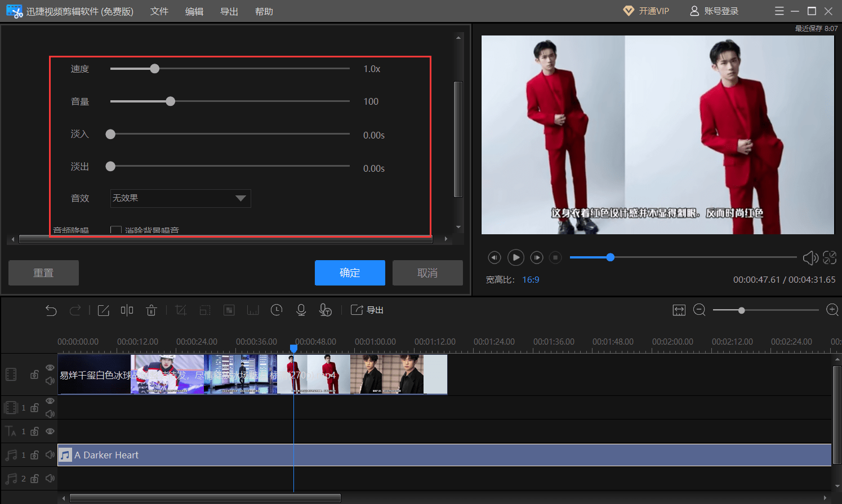Lock the main video track
The width and height of the screenshot is (842, 504).
[x=34, y=374]
